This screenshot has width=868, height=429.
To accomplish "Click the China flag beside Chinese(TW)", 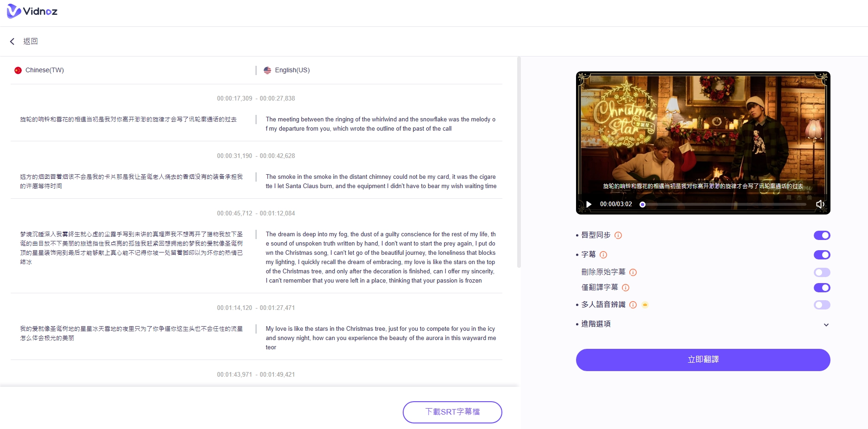I will [x=18, y=70].
